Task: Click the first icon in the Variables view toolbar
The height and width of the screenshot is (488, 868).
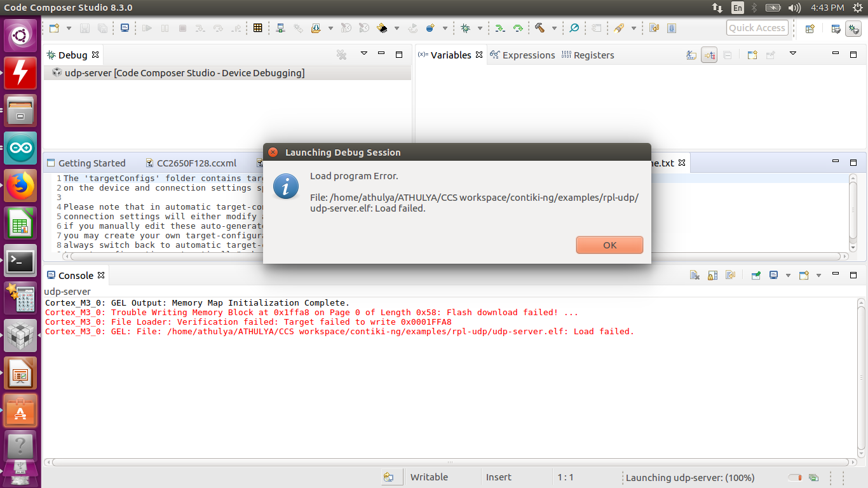Action: point(691,55)
